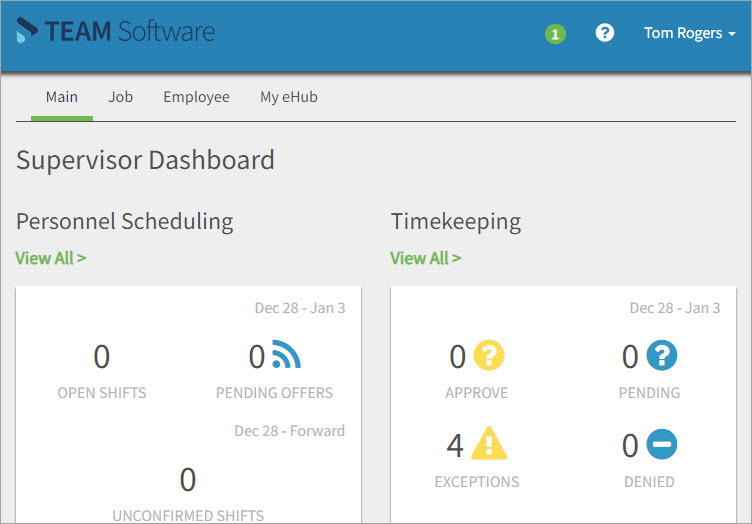Open the Job tab
The height and width of the screenshot is (524, 752).
click(x=121, y=97)
